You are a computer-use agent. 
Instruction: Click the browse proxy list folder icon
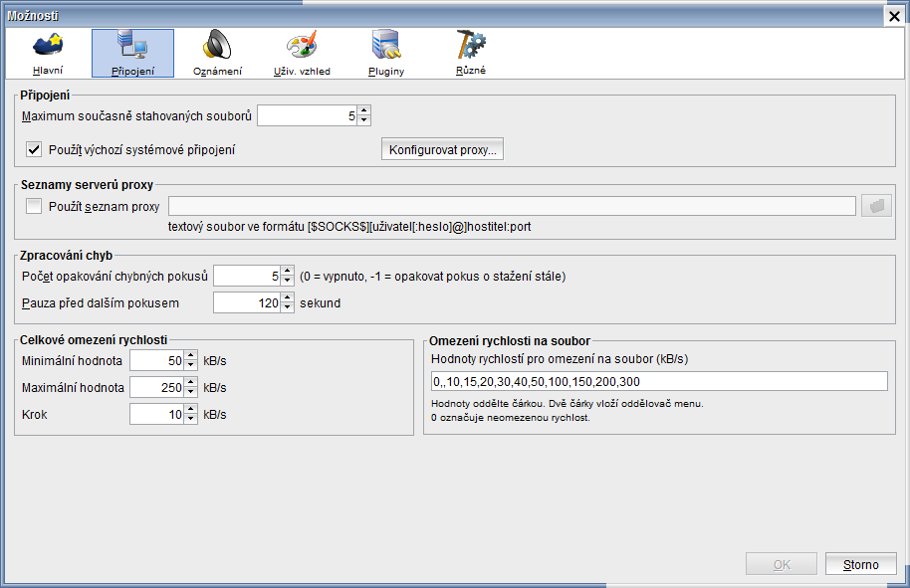click(x=876, y=206)
